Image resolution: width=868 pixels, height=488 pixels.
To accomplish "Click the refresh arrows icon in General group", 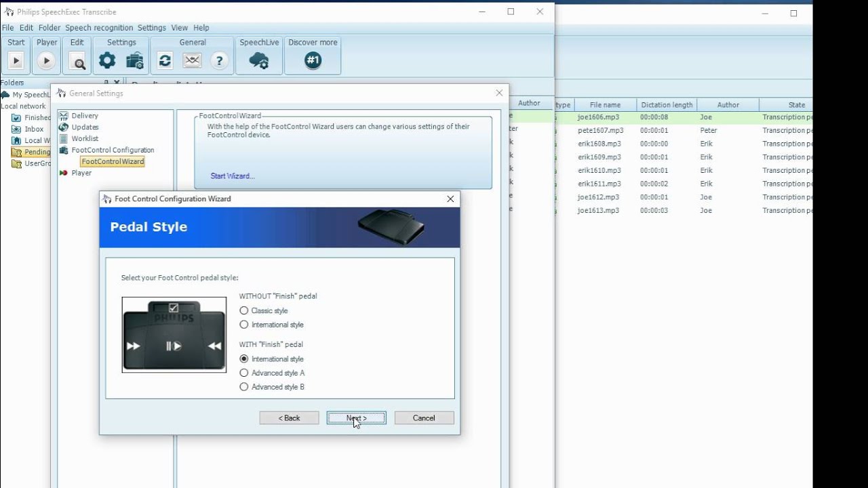I will [x=165, y=61].
